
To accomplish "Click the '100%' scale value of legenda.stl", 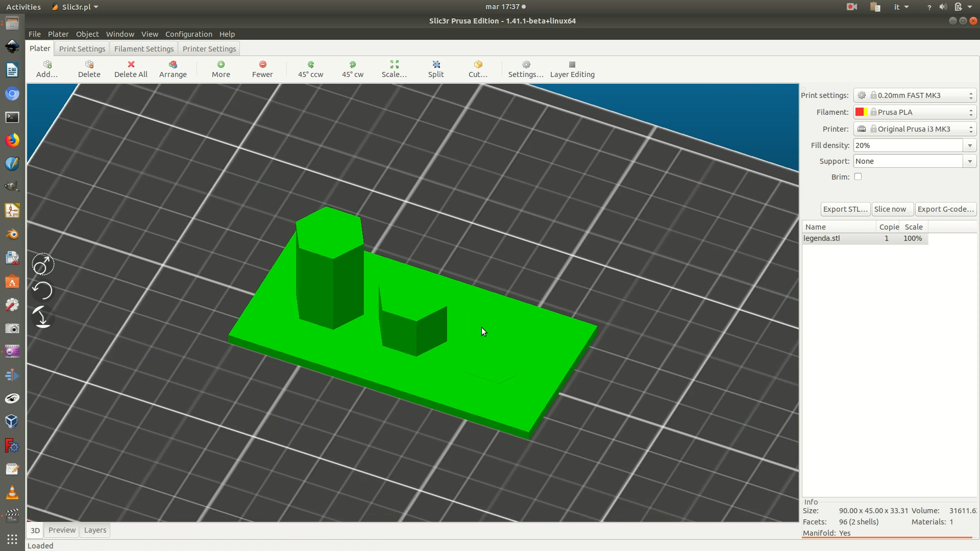I will pyautogui.click(x=913, y=238).
